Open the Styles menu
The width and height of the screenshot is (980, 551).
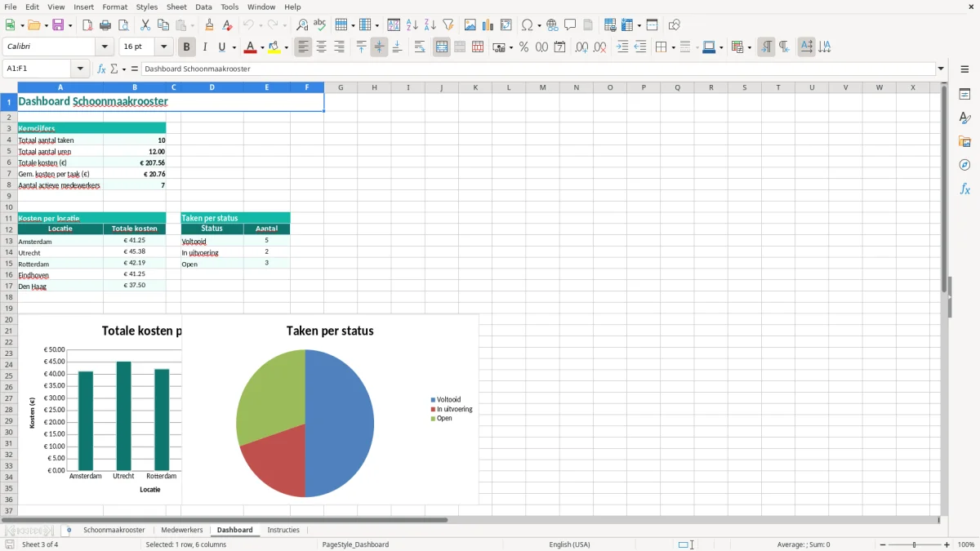coord(147,7)
